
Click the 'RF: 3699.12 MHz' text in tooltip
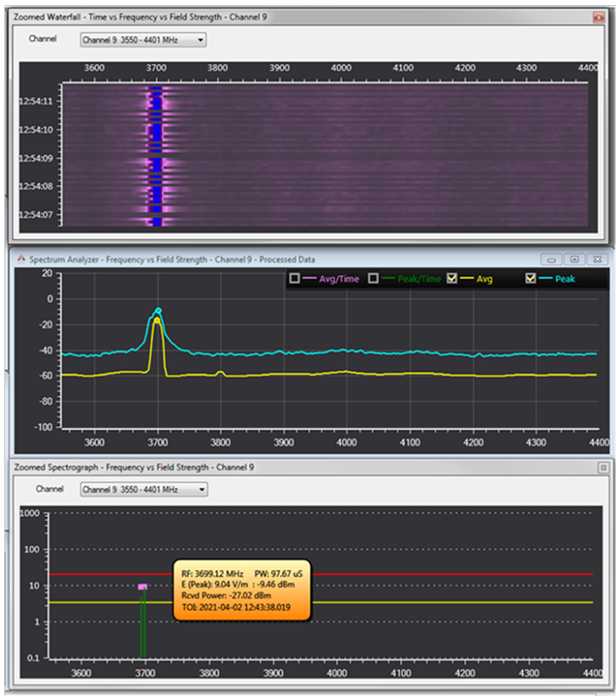[x=212, y=574]
